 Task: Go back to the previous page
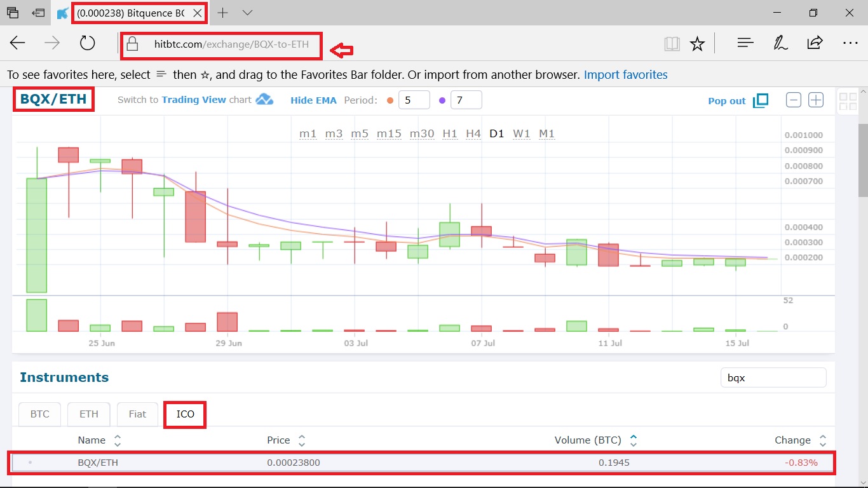tap(18, 43)
